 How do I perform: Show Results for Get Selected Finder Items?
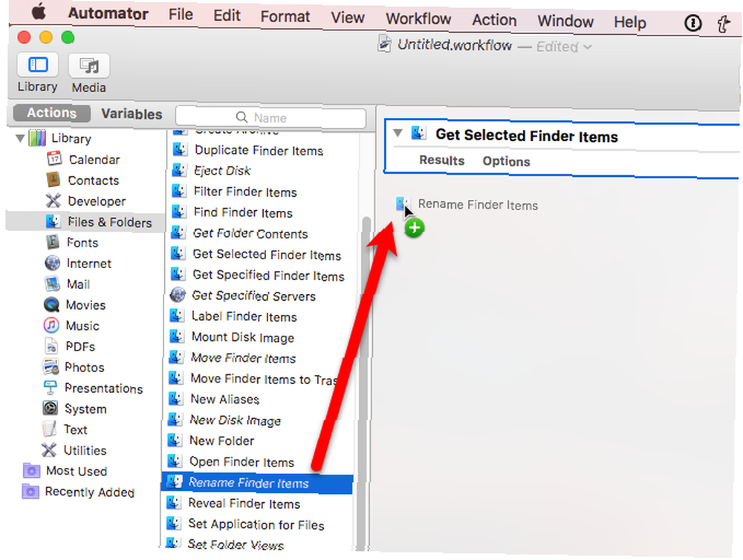coord(441,160)
